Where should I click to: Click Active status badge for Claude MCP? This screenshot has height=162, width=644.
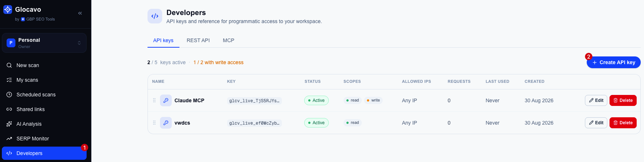click(316, 100)
